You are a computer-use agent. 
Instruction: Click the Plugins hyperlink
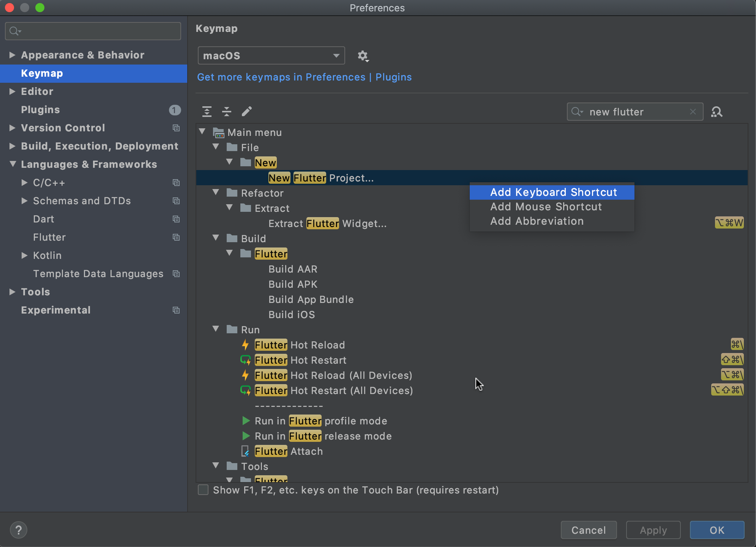point(393,77)
